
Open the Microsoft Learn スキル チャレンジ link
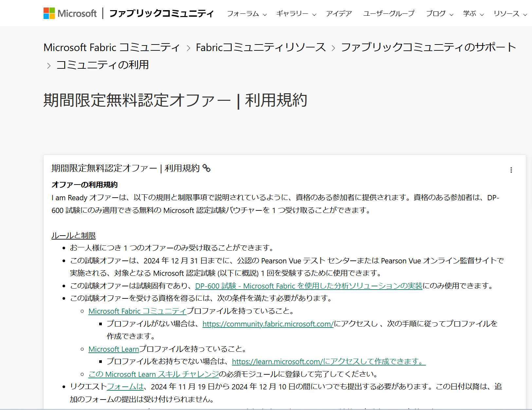(x=154, y=374)
